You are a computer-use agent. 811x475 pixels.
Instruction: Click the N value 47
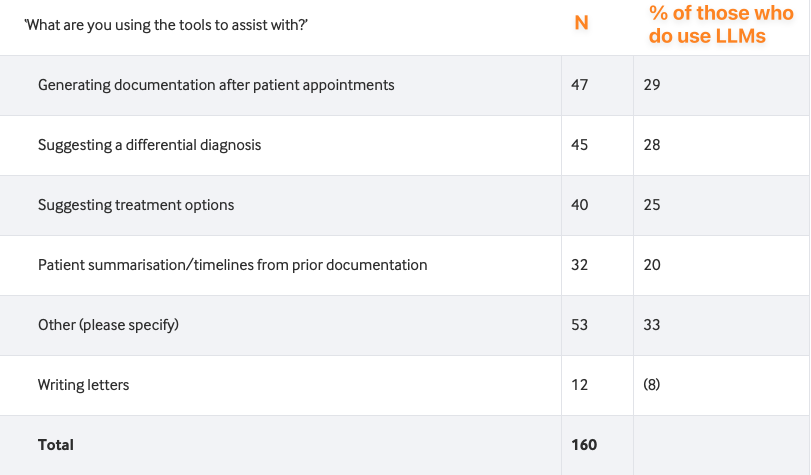pyautogui.click(x=579, y=85)
